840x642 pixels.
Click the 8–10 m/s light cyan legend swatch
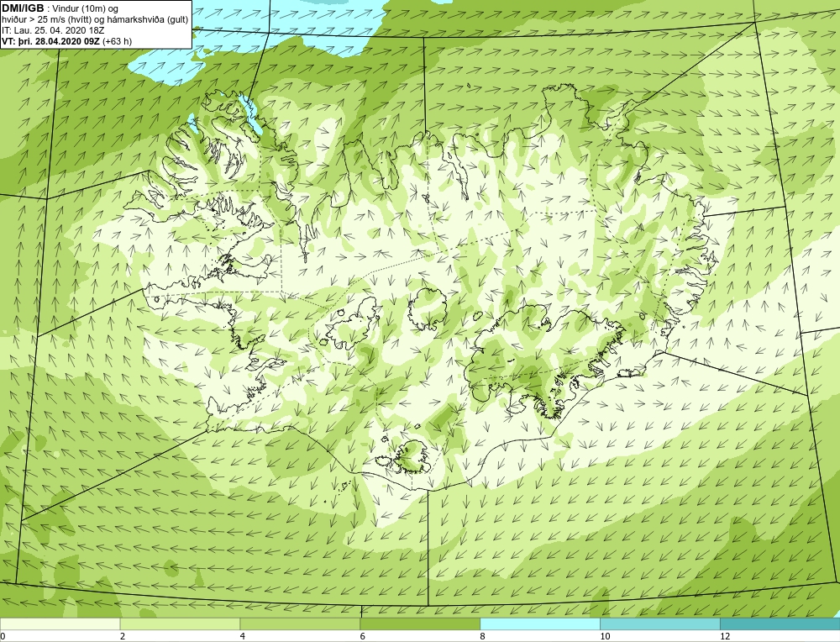coord(540,624)
